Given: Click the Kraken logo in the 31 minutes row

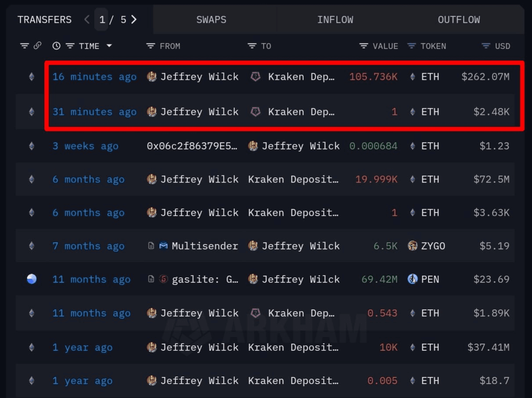Looking at the screenshot, I should pyautogui.click(x=255, y=112).
